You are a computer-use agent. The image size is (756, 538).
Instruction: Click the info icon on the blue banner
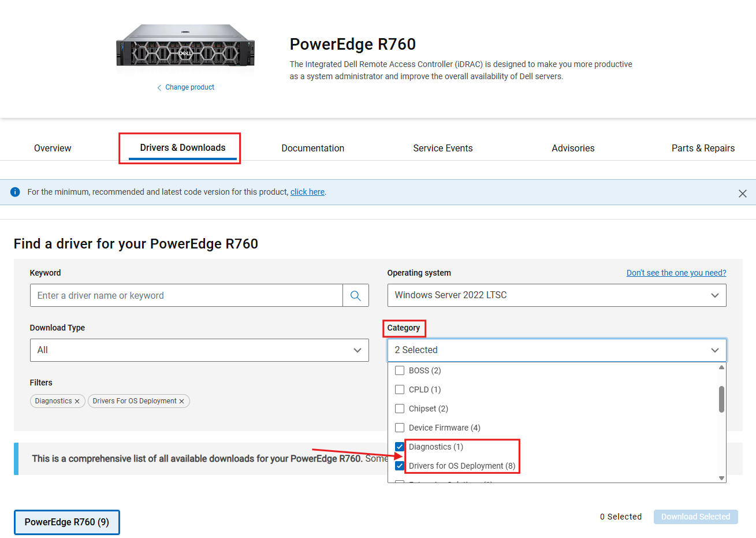pyautogui.click(x=15, y=191)
